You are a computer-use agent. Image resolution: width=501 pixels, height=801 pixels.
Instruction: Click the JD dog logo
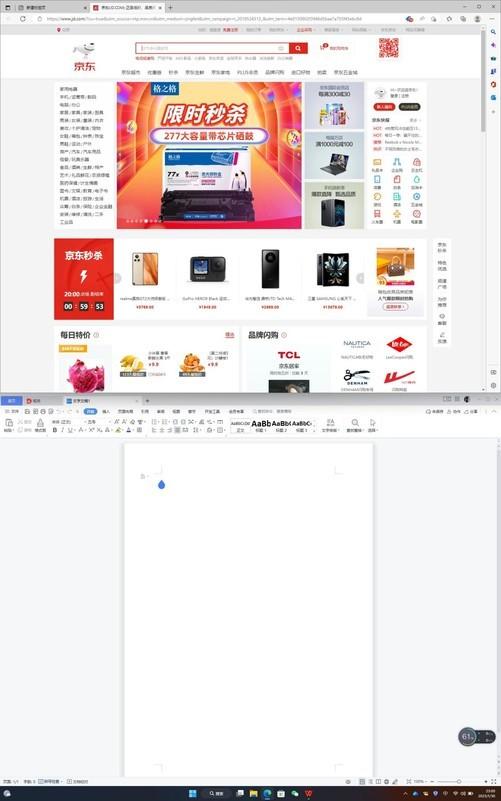[84, 57]
